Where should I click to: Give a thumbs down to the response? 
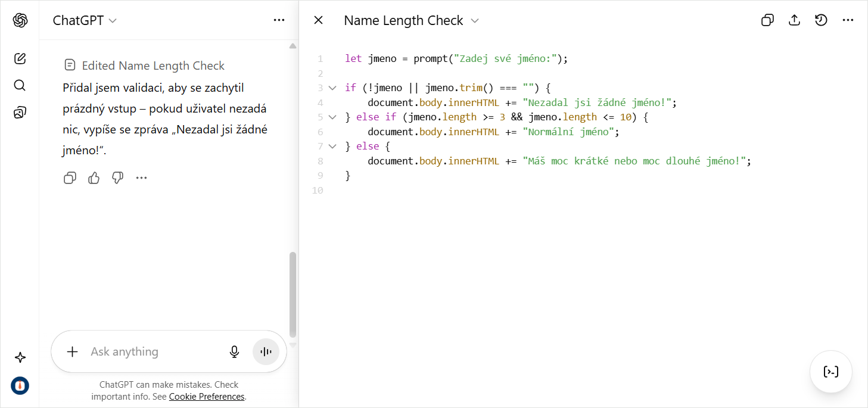117,177
